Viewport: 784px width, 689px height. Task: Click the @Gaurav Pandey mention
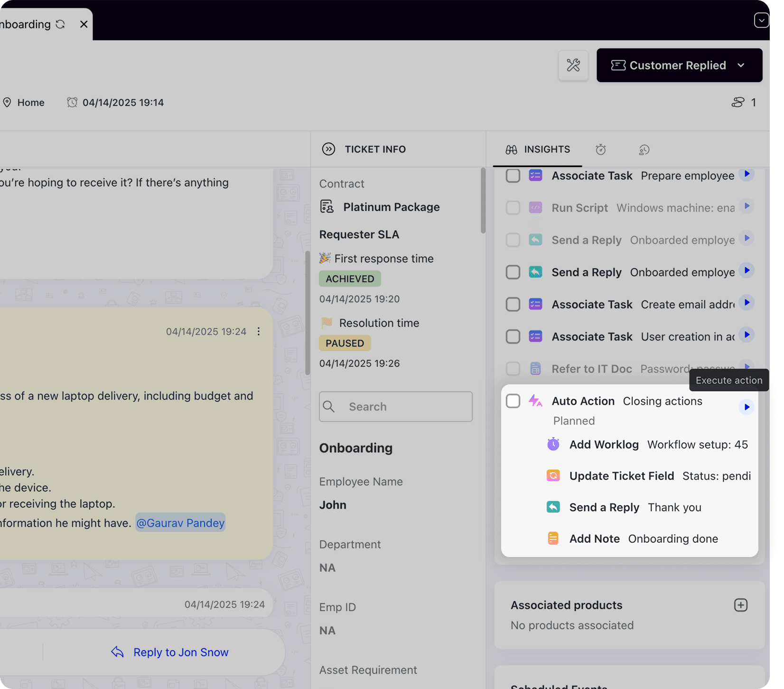pos(180,523)
